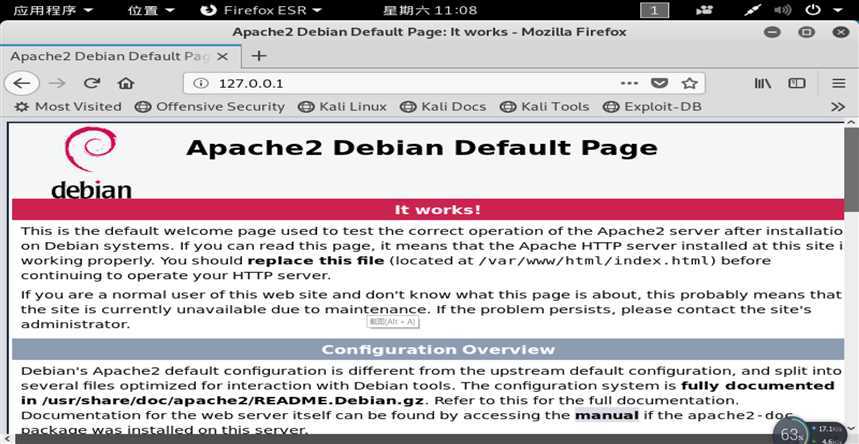Reload the current page
Screen dimensions: 859x444
(91, 83)
